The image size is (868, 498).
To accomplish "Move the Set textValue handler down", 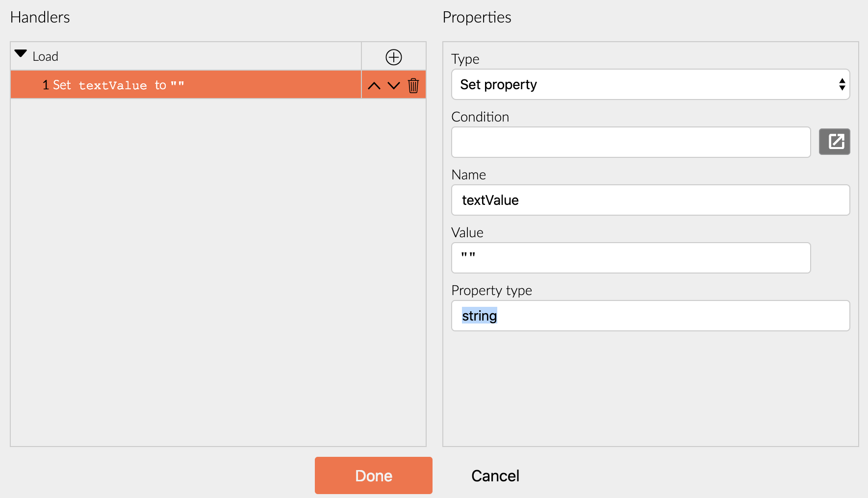I will (394, 86).
